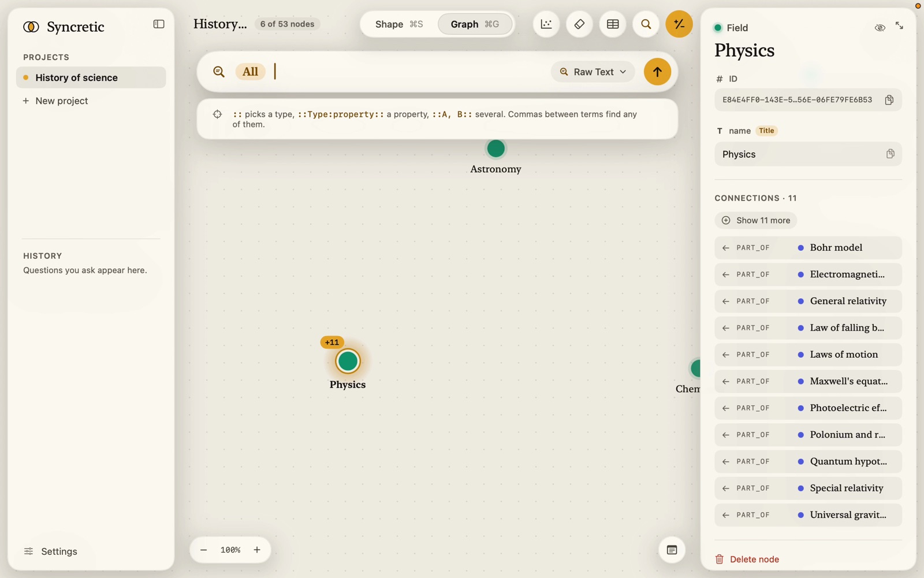Click the Syncretic logo icon
This screenshot has width=924, height=578.
(31, 27)
